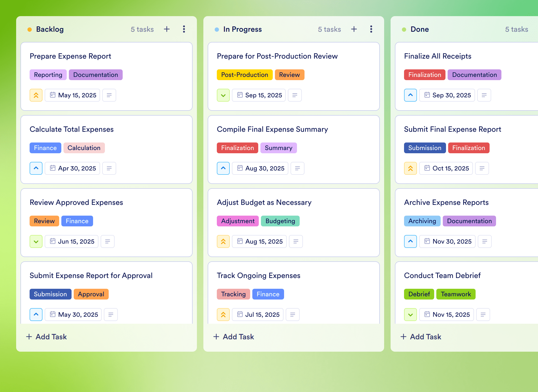Viewport: 538px width, 392px height.
Task: Click Add Task under In Progress column
Action: 233,337
